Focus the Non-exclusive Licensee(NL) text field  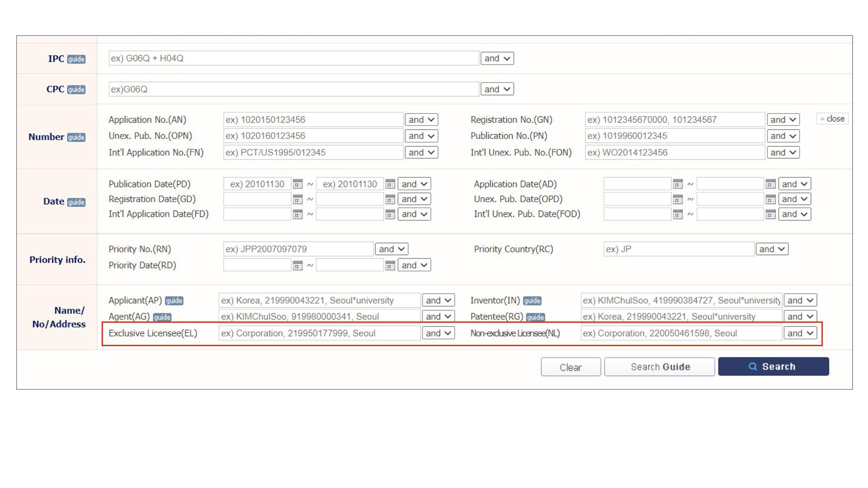tap(681, 333)
